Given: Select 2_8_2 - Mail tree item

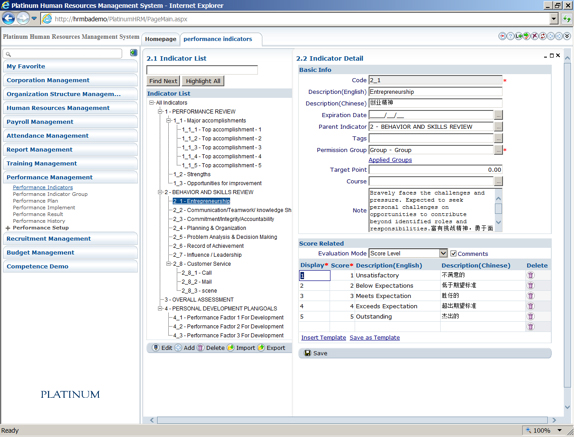Looking at the screenshot, I should (197, 282).
